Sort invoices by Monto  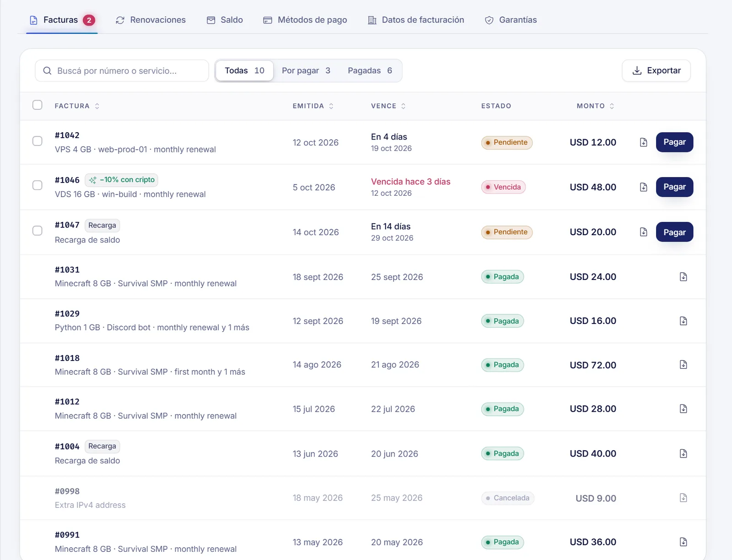tap(595, 106)
